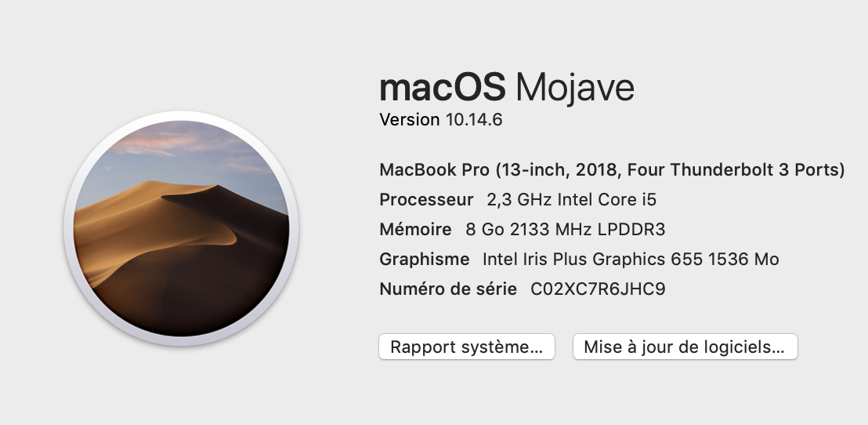Select the 8 Go 2133 MHz LPDDR3 value

click(565, 230)
